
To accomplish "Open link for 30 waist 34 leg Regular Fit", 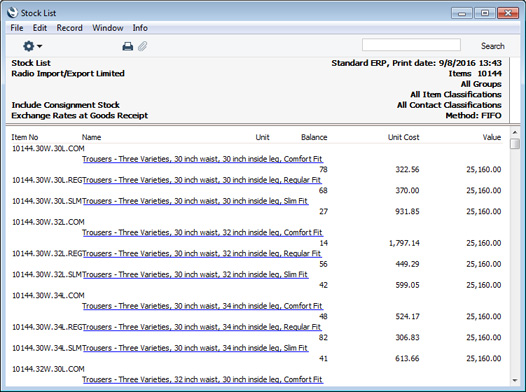I will click(202, 327).
